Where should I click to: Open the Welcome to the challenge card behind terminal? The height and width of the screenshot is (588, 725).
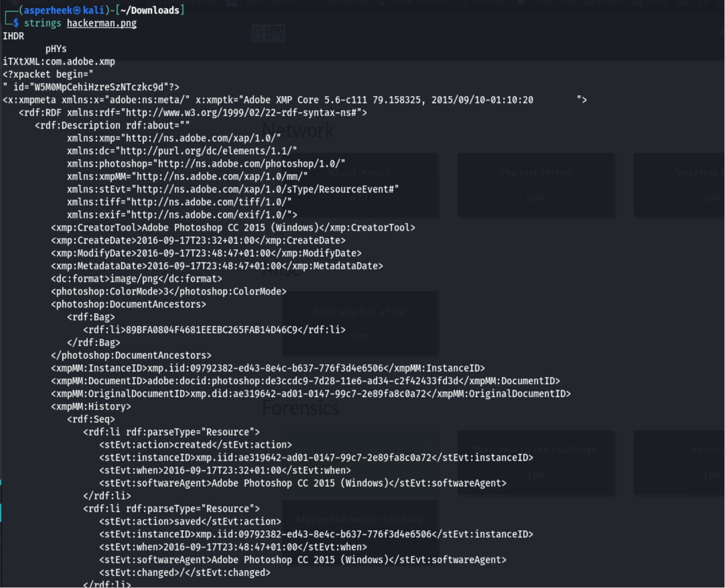click(x=535, y=462)
